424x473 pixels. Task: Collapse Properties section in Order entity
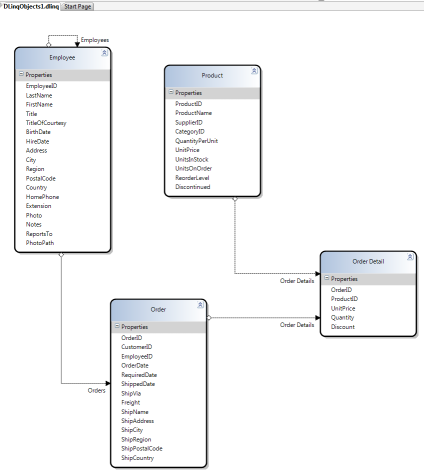tap(117, 326)
